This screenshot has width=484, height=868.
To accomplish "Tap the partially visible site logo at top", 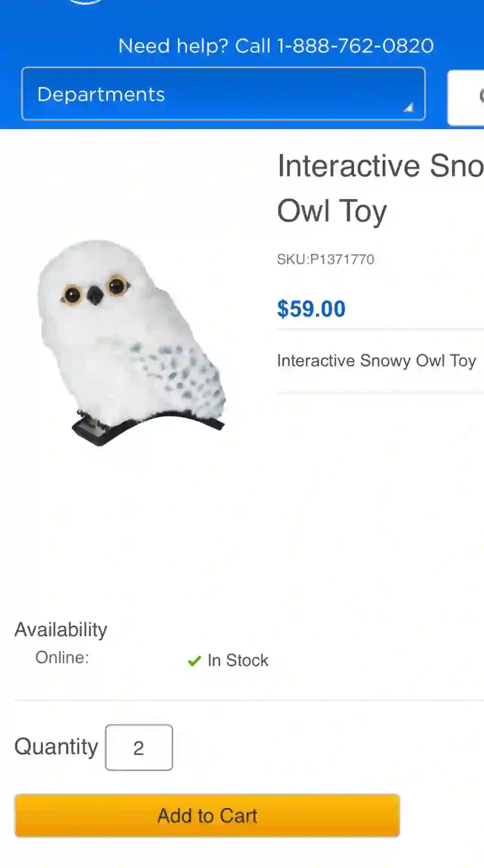I will 85,2.
